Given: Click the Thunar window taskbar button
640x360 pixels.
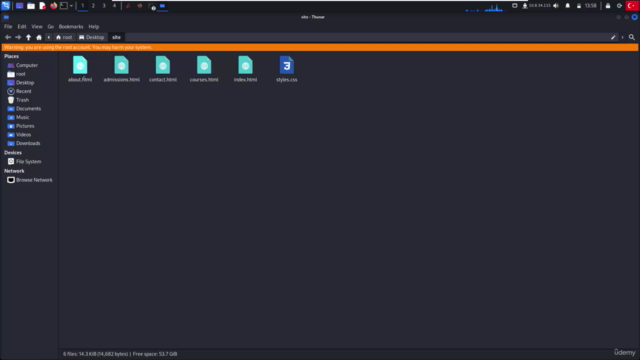Looking at the screenshot, I should (x=162, y=6).
